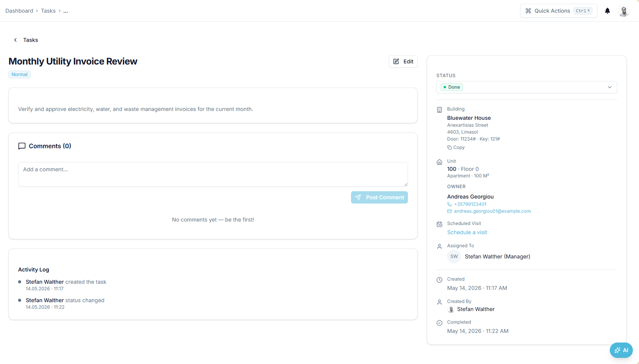Click the clock icon beside Created
The image size is (639, 364).
pyautogui.click(x=439, y=280)
